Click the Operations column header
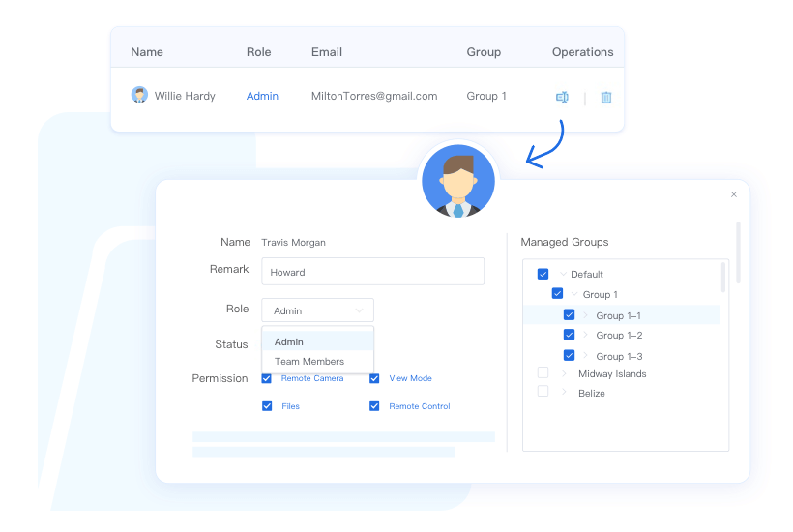Viewport: 793px width, 532px height. [x=582, y=52]
